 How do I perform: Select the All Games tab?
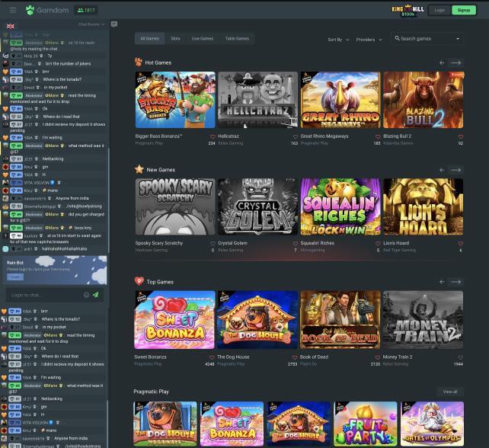click(150, 39)
